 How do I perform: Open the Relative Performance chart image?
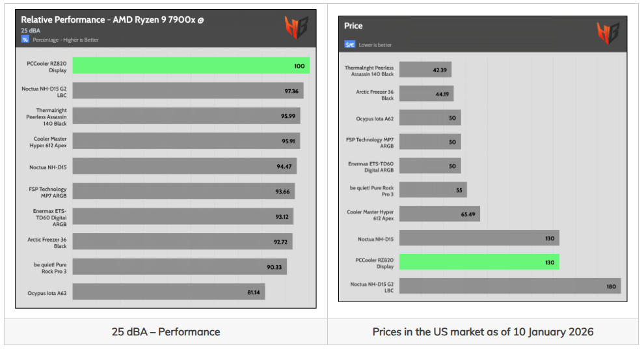coord(166,159)
